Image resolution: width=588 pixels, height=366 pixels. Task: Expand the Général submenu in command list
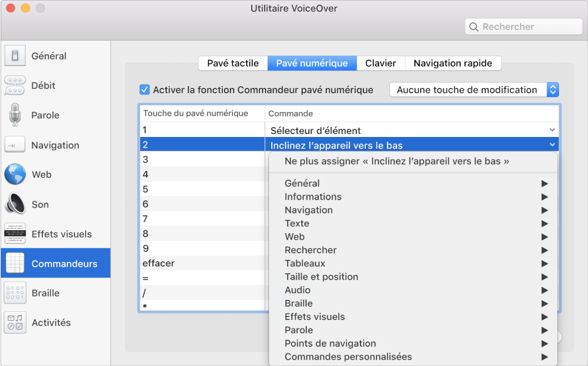(414, 184)
